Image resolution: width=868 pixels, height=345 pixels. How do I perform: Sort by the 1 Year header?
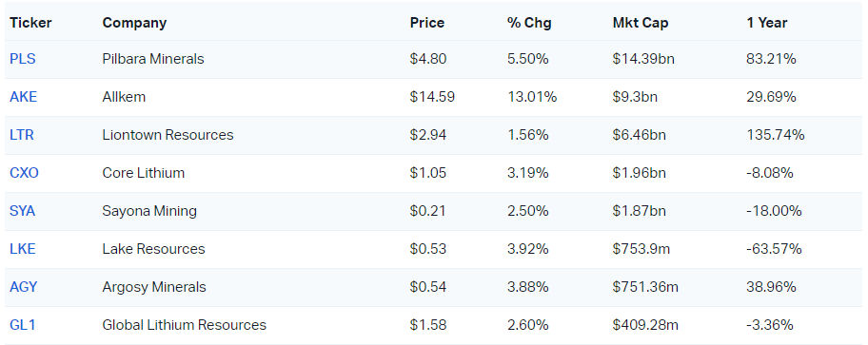pos(767,23)
